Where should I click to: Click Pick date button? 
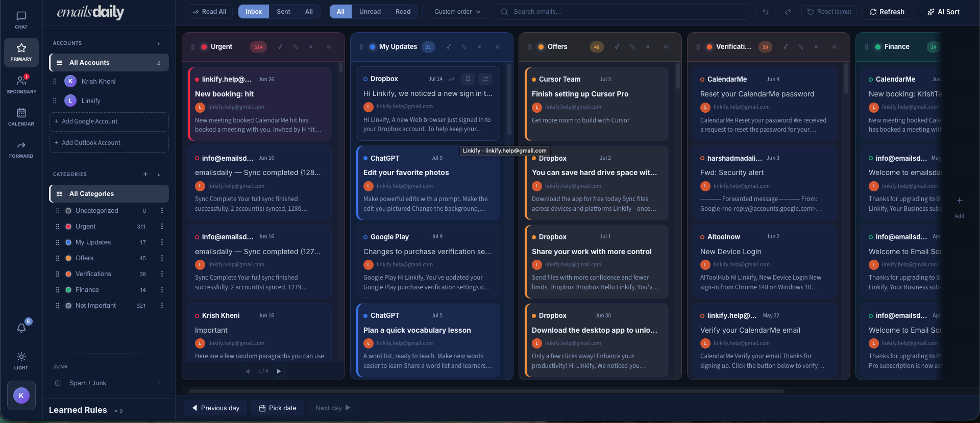pos(278,408)
